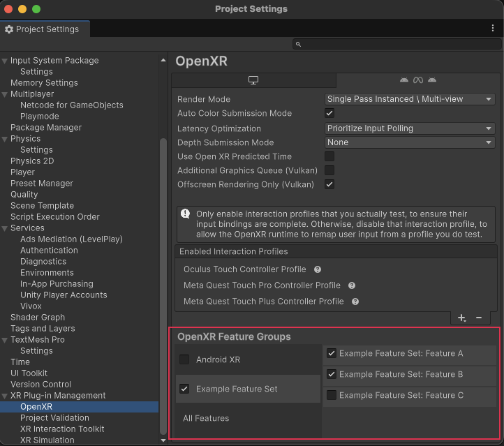
Task: Open Script Execution Order settings
Action: (55, 217)
